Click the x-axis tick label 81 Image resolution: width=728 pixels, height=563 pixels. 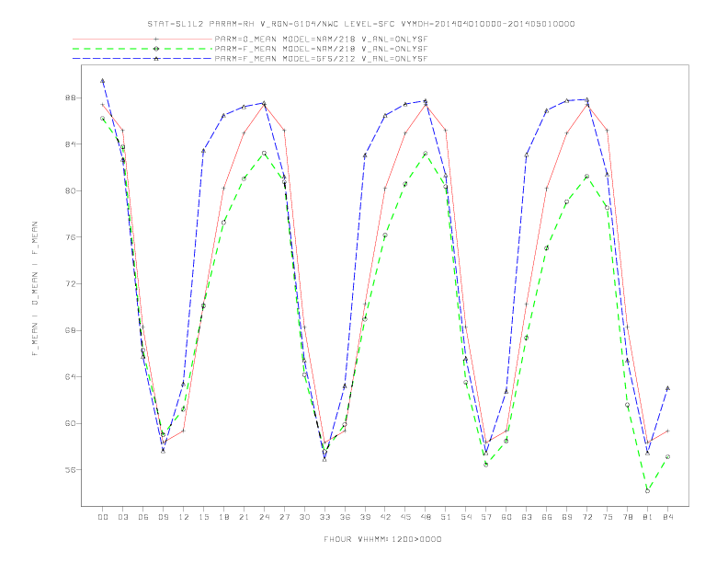click(648, 517)
